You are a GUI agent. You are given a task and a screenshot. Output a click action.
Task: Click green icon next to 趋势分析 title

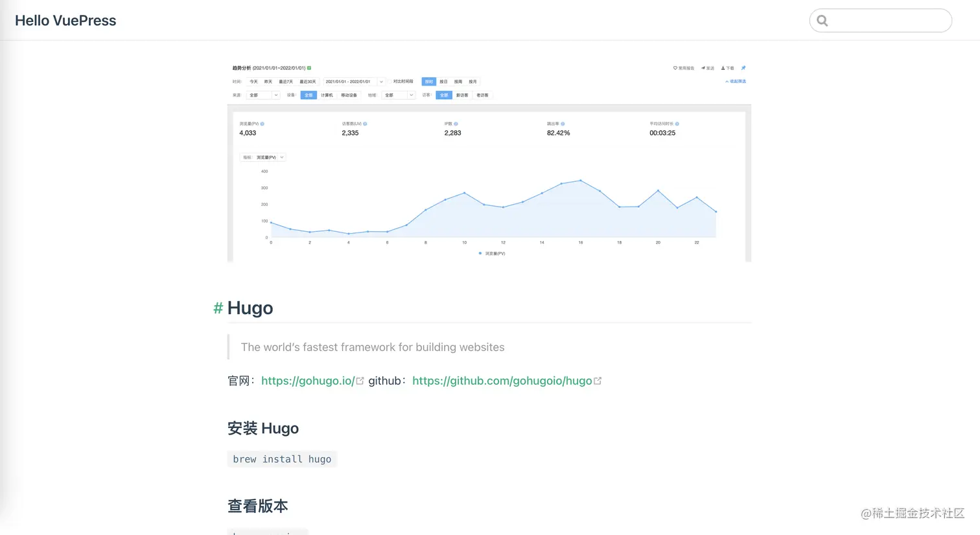(x=309, y=68)
